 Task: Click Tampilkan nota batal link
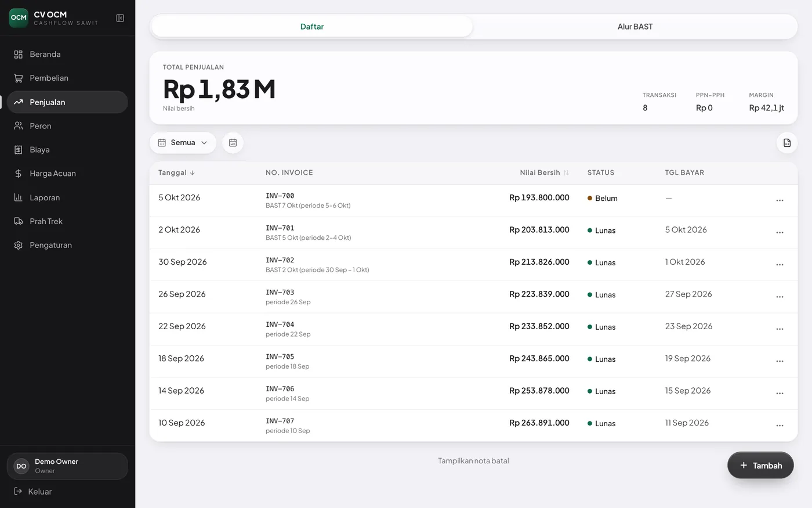tap(473, 461)
